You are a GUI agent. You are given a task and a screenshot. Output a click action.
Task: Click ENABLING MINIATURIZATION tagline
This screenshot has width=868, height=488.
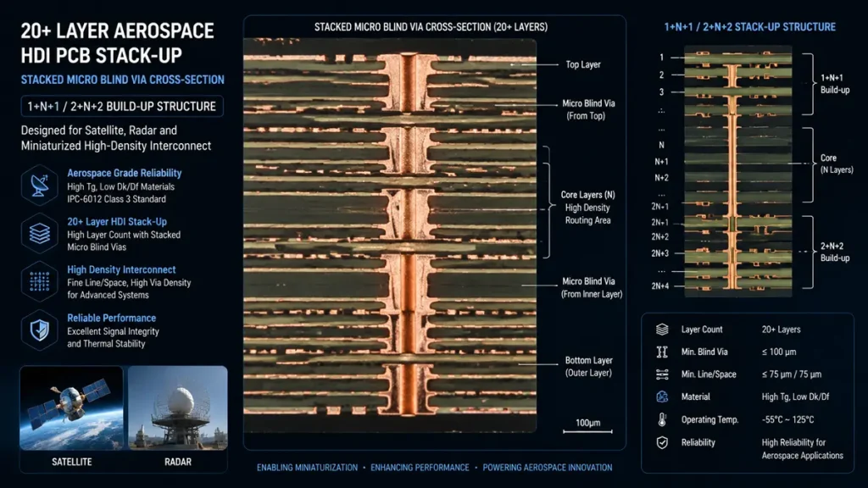(307, 468)
